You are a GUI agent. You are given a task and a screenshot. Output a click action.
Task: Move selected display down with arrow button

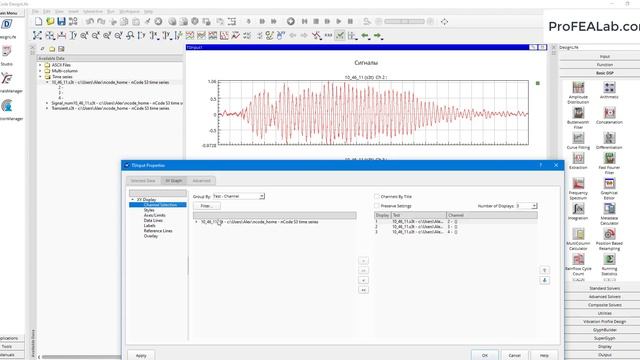[544, 280]
